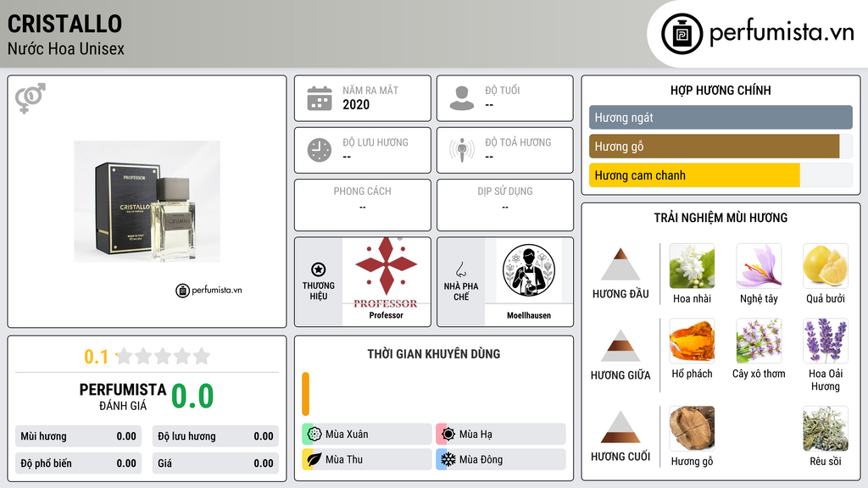Click the Hương cuối pyramid icon

click(620, 427)
